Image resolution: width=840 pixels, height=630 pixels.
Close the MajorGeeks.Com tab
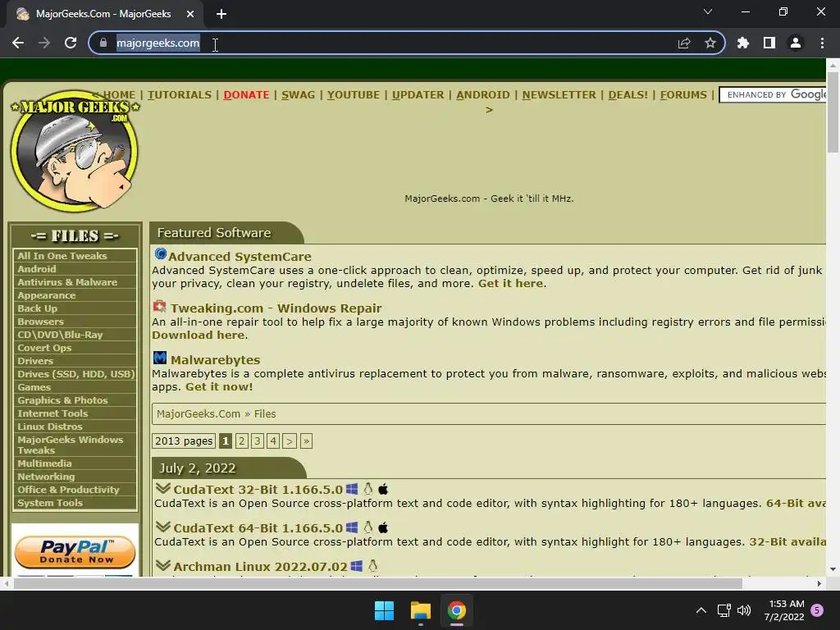point(190,14)
